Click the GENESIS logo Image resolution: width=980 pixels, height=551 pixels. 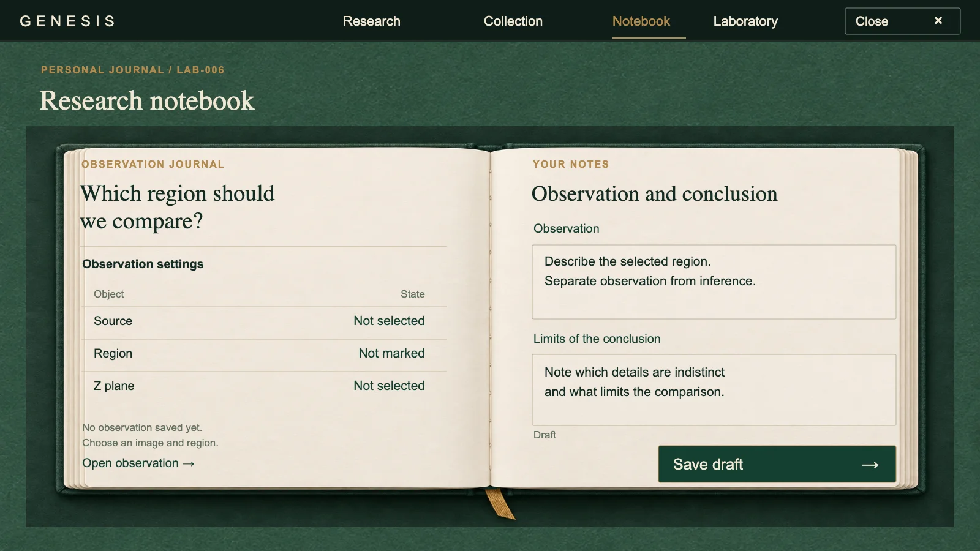point(67,21)
